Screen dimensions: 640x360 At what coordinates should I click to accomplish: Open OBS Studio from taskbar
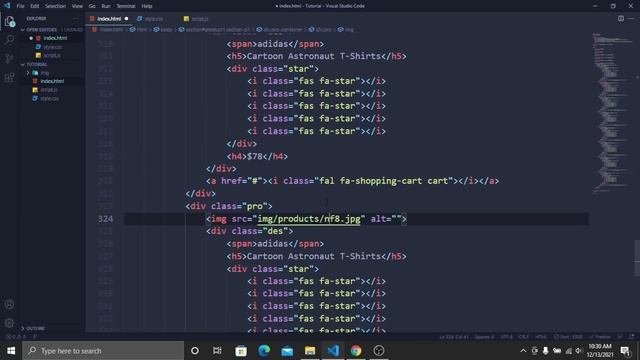(379, 351)
